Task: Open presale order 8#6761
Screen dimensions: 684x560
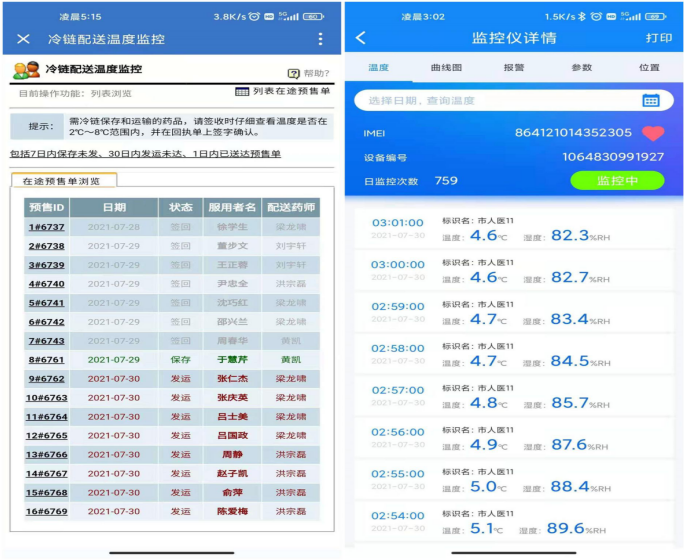Action: [46, 360]
